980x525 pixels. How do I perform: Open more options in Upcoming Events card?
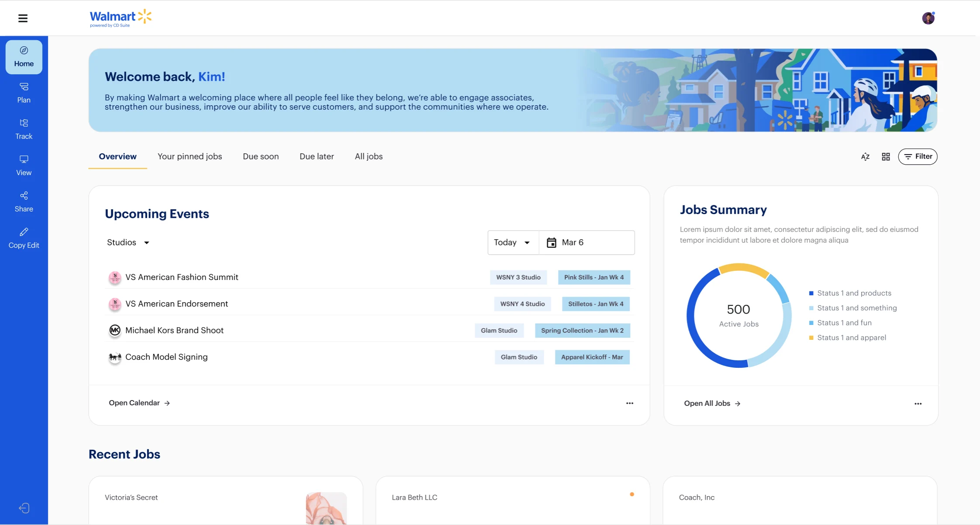click(x=630, y=403)
